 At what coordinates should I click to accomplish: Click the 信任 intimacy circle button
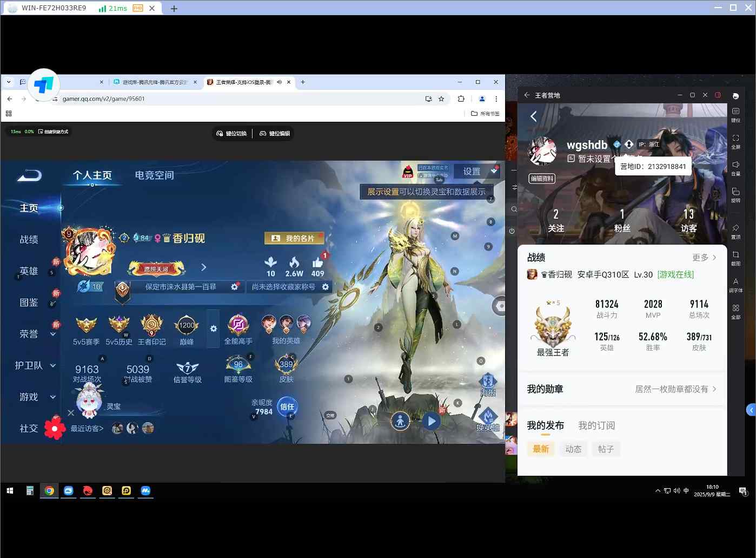(287, 407)
